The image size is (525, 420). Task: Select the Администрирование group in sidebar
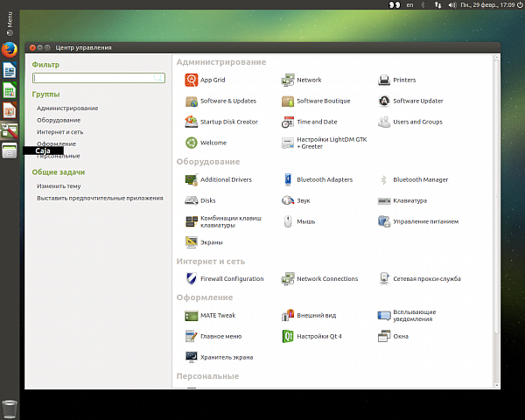pos(67,108)
